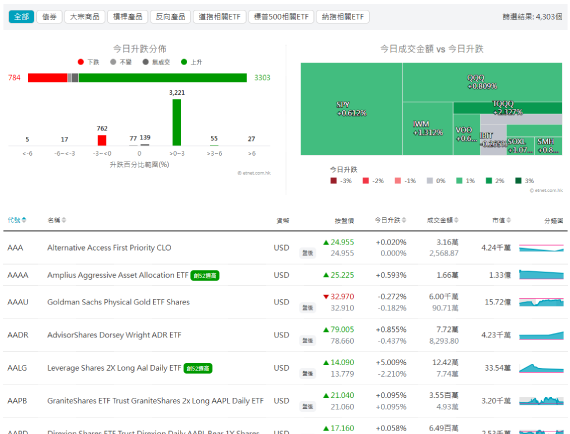Click the tall green 3,221 bar
This screenshot has width=570, height=434.
tap(177, 122)
